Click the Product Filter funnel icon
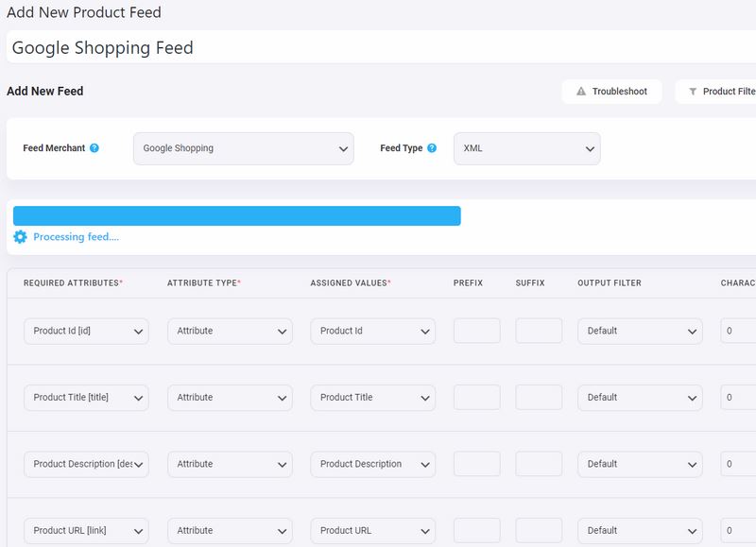 point(693,92)
